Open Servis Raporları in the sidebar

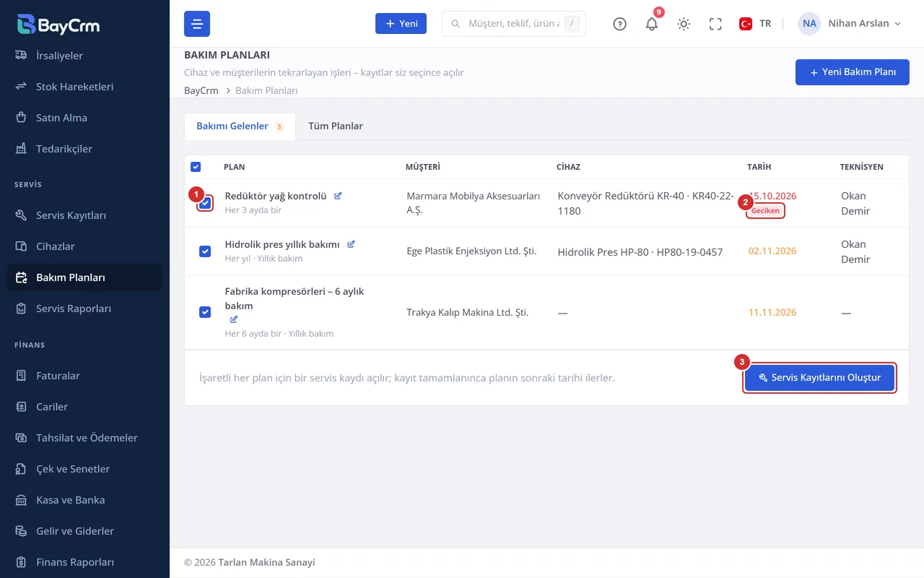point(84,309)
